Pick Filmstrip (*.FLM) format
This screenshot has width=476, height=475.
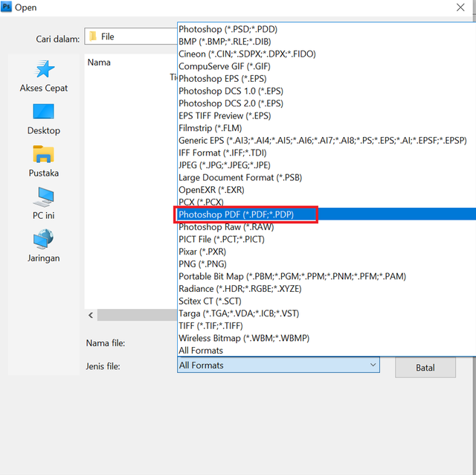pyautogui.click(x=327, y=128)
